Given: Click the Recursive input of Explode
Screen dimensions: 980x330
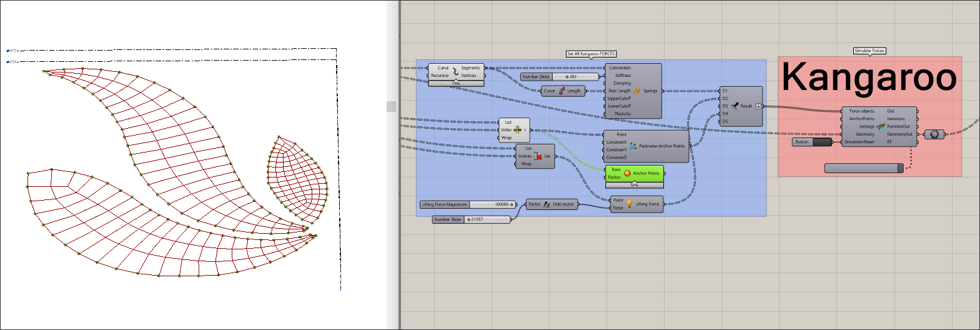Looking at the screenshot, I should [x=440, y=76].
